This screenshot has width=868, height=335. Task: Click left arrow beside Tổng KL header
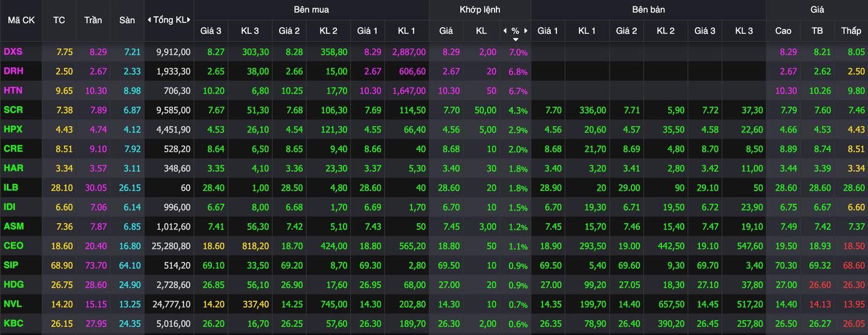149,20
